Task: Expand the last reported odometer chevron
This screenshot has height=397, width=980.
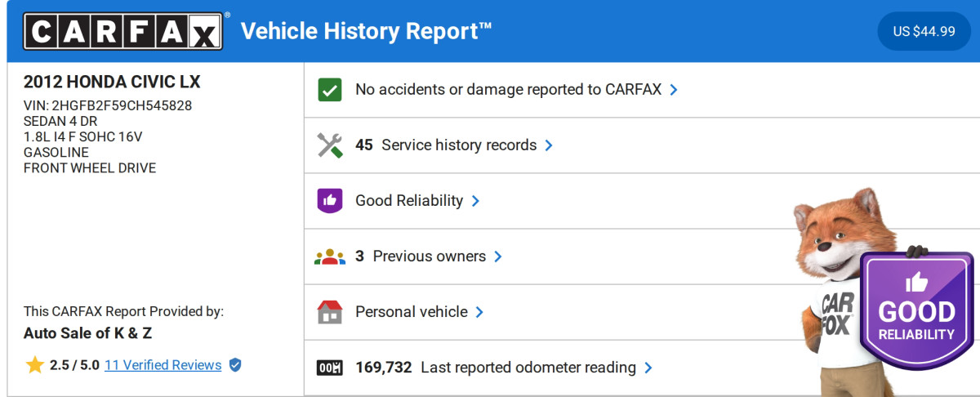Action: coord(648,368)
